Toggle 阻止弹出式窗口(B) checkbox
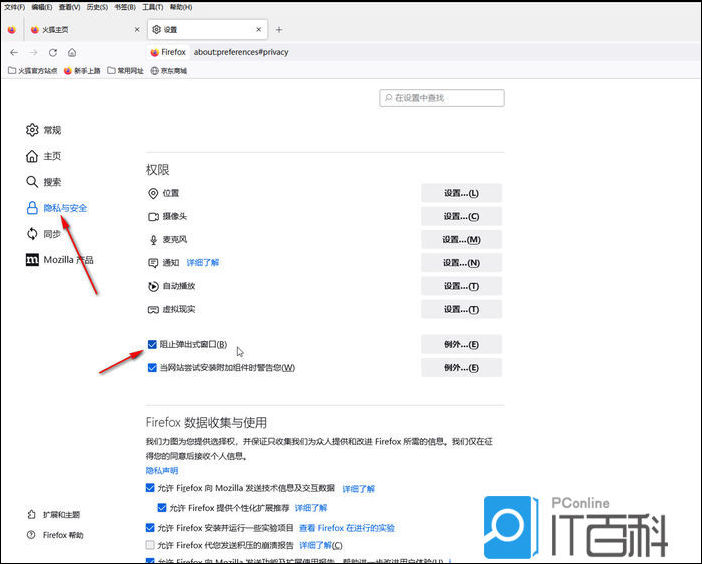702x564 pixels. 152,344
